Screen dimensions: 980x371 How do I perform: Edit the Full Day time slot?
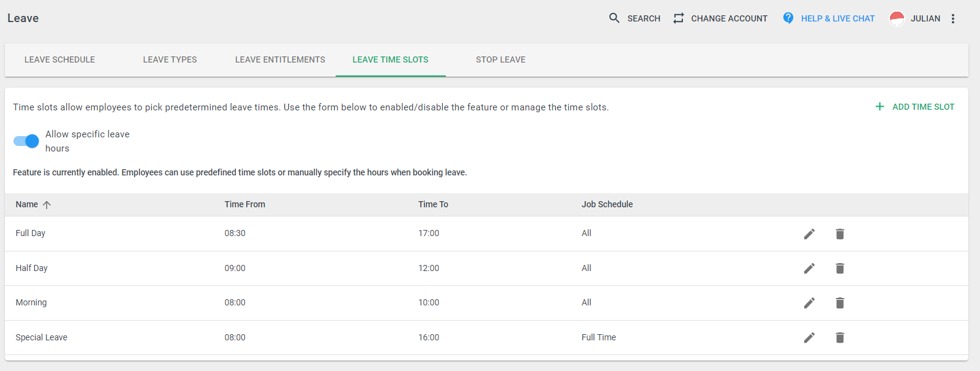pyautogui.click(x=809, y=234)
